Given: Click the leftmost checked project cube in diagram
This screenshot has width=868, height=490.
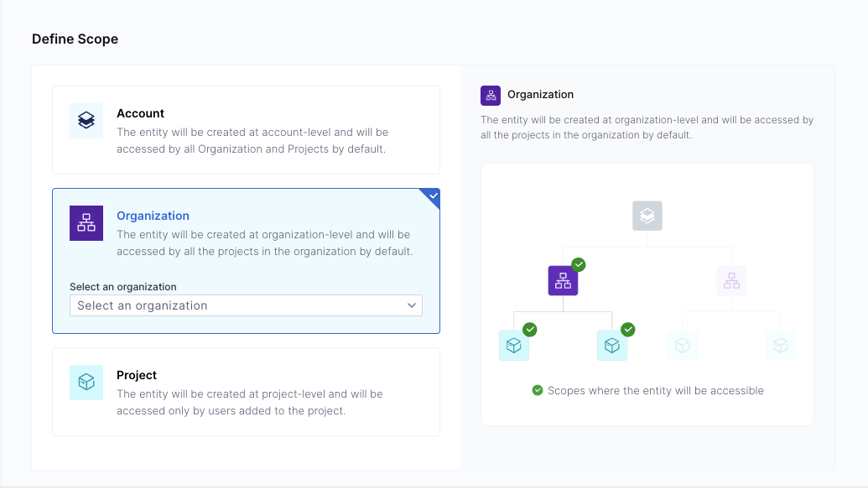Looking at the screenshot, I should (514, 346).
